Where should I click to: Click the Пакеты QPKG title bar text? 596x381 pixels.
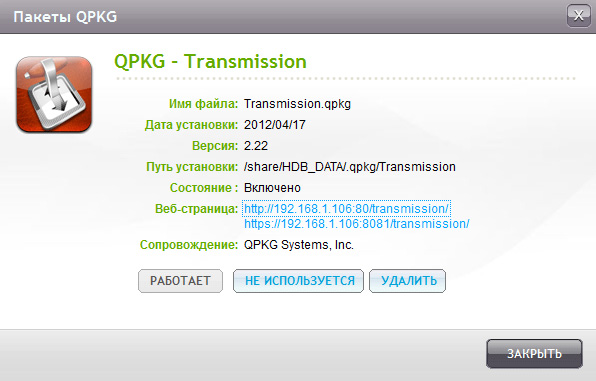[x=65, y=17]
